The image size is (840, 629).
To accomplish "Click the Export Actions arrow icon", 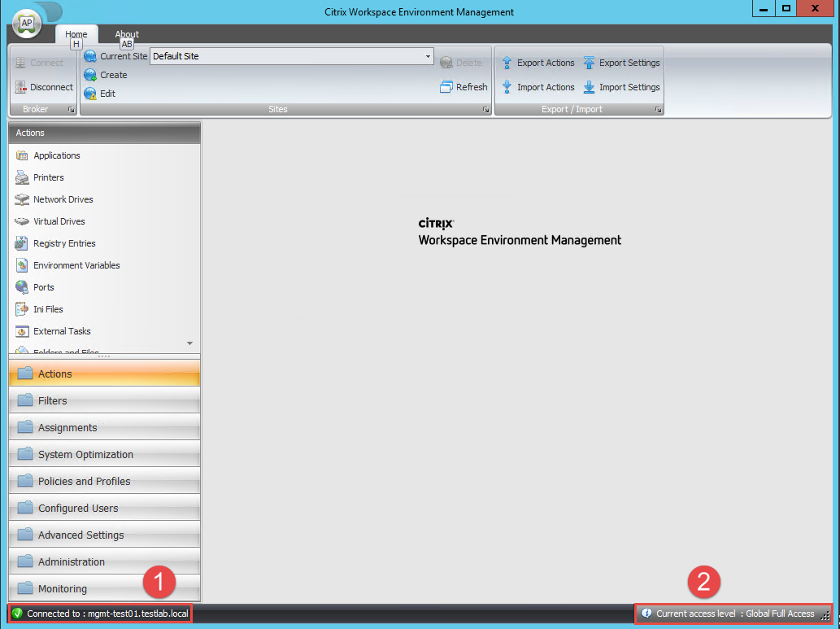I will point(507,63).
